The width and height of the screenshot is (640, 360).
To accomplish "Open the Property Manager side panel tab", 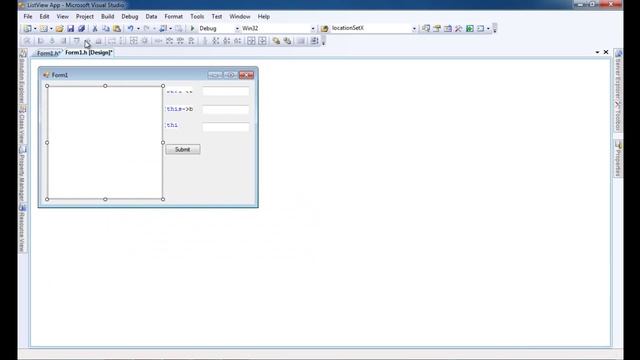I will pyautogui.click(x=22, y=174).
